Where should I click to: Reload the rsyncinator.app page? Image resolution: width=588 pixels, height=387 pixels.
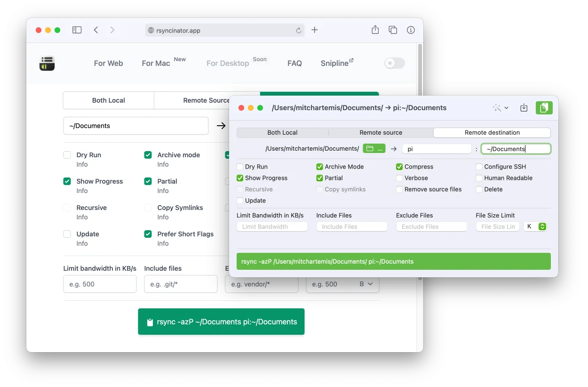[x=299, y=31]
